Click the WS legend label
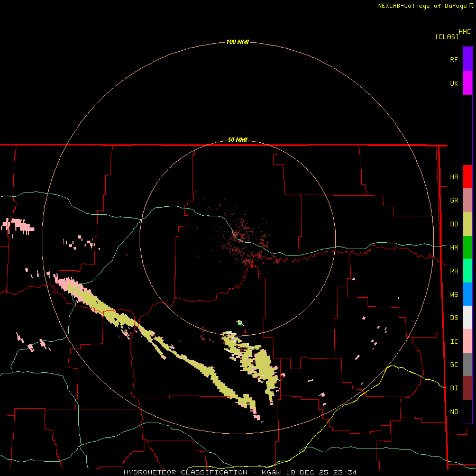476x476 pixels. click(x=454, y=295)
